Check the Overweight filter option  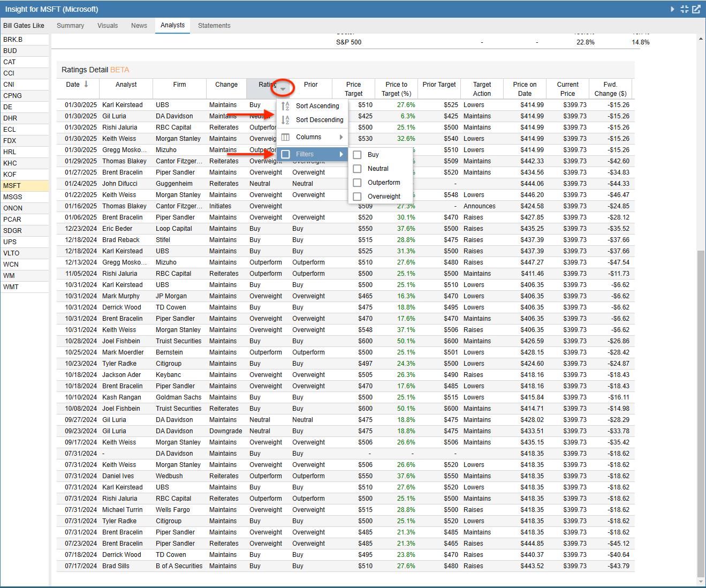(357, 197)
